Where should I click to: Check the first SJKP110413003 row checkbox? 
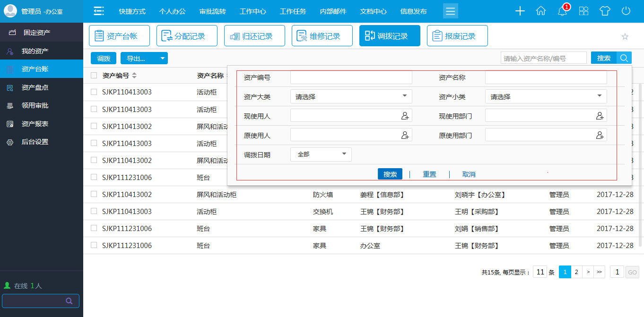point(93,92)
